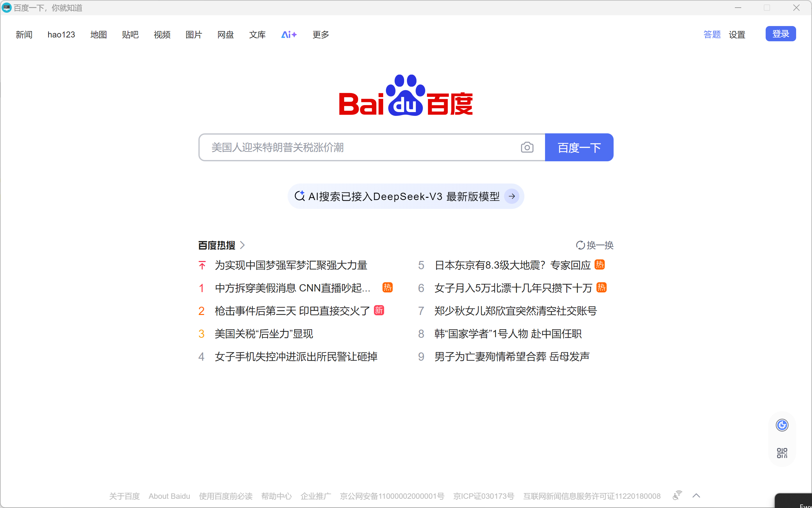
Task: Click the camera image search icon
Action: click(x=527, y=147)
